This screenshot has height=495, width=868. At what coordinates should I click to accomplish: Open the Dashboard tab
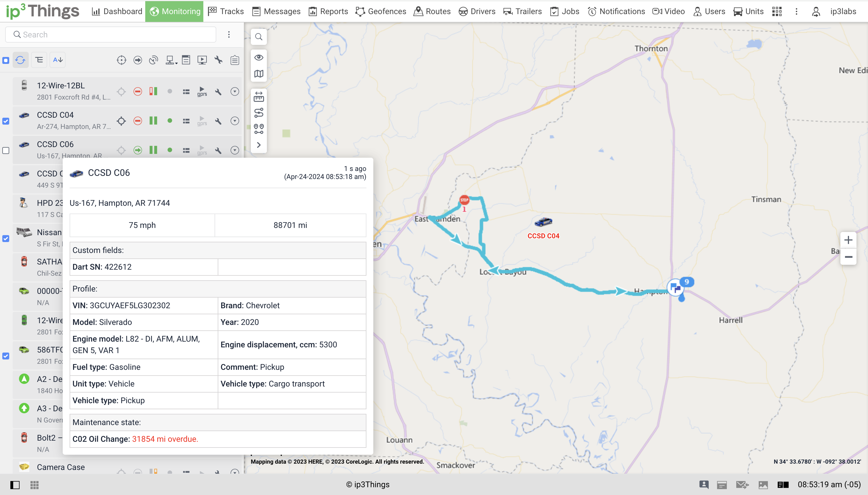click(117, 11)
